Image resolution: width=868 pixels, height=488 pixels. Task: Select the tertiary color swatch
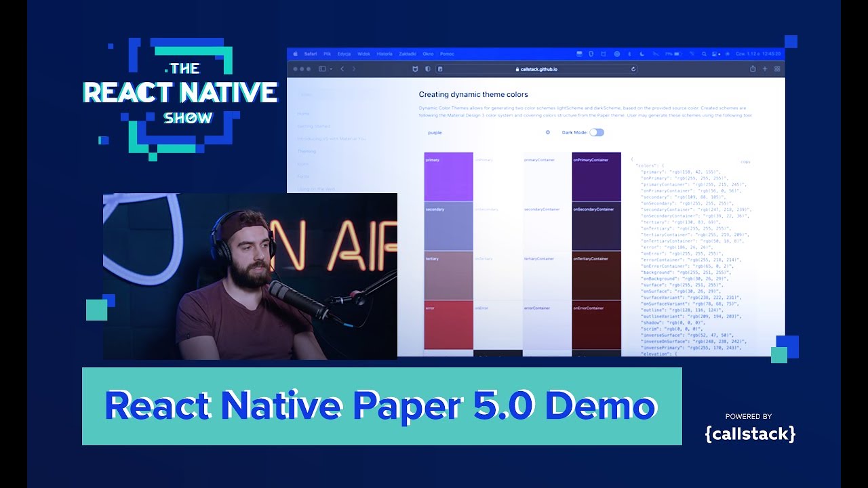pyautogui.click(x=448, y=275)
